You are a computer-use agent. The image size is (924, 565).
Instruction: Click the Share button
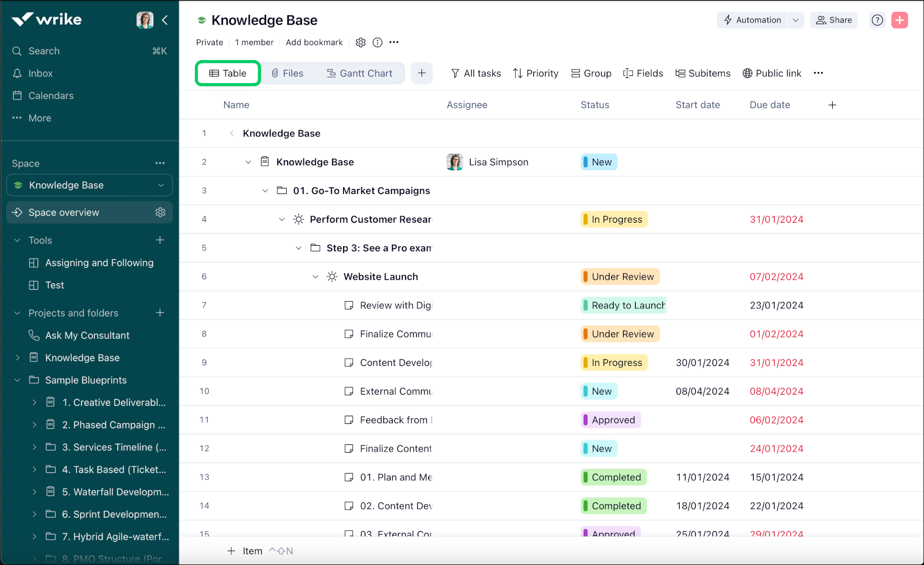tap(834, 20)
